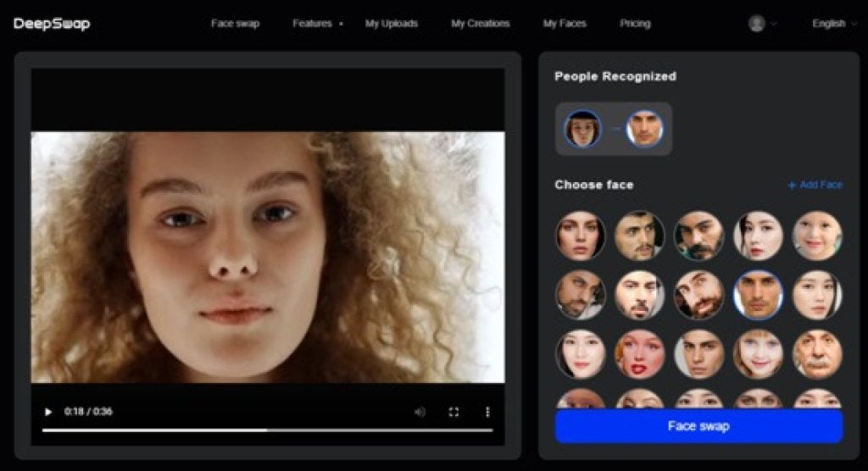Select the recognized source face with hat

tap(582, 129)
